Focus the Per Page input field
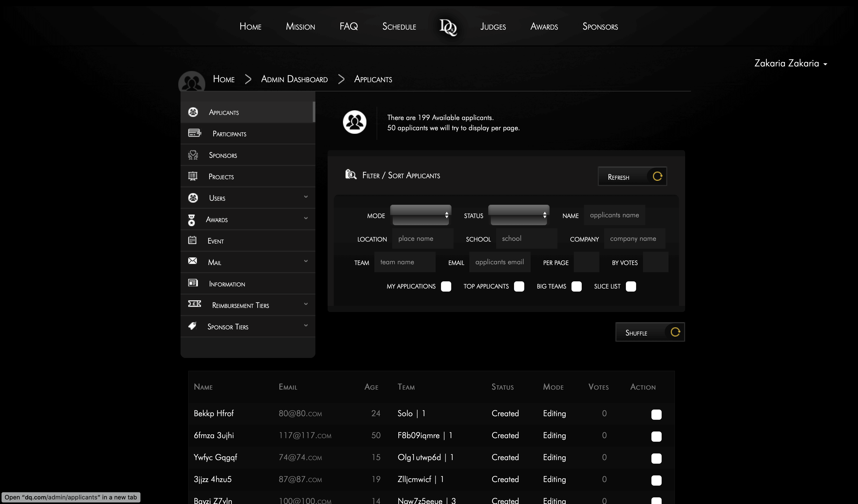This screenshot has height=504, width=858. [x=586, y=262]
